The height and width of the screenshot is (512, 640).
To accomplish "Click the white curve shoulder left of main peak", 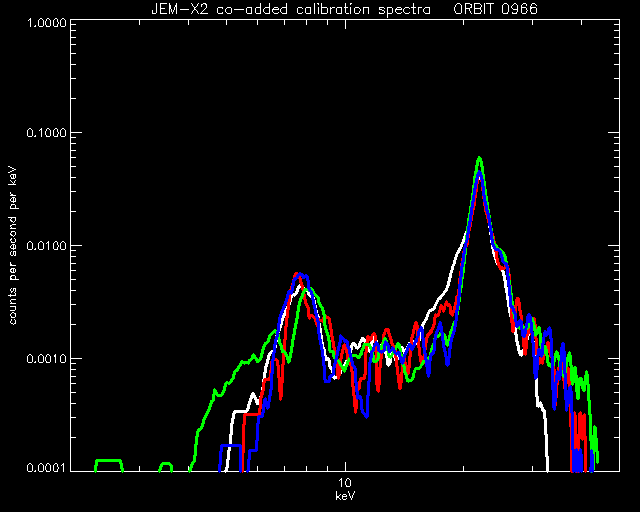I will tap(451, 269).
